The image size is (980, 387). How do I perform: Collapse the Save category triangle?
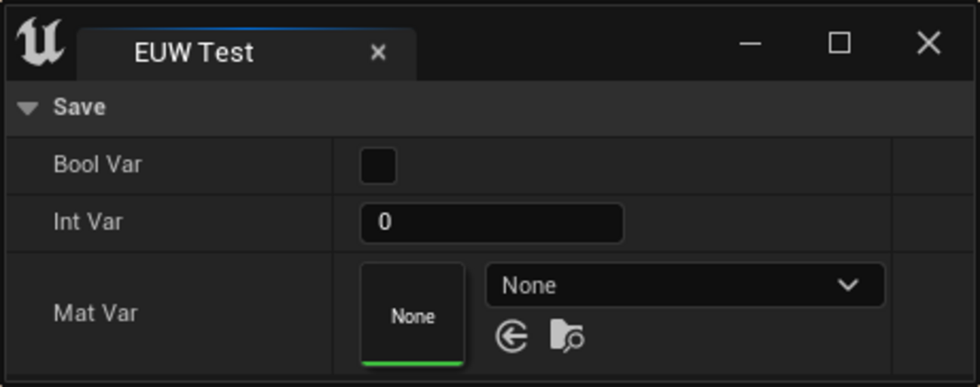(x=28, y=108)
